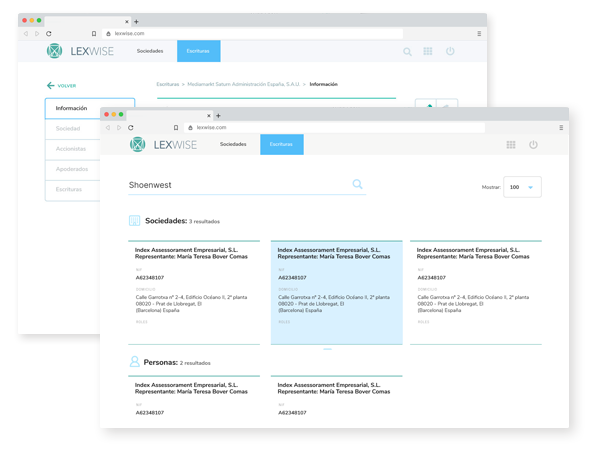
Task: Reload the page in front browser window
Action: (x=131, y=128)
